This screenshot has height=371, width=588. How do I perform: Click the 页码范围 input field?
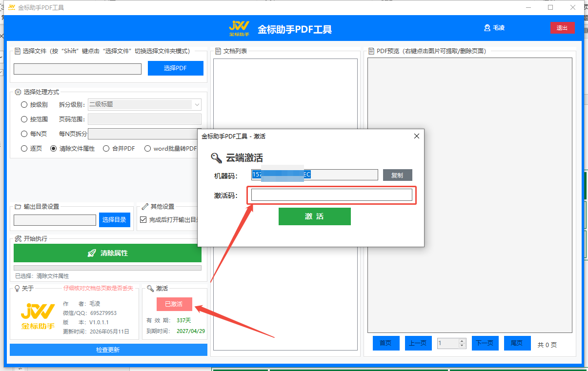[144, 119]
